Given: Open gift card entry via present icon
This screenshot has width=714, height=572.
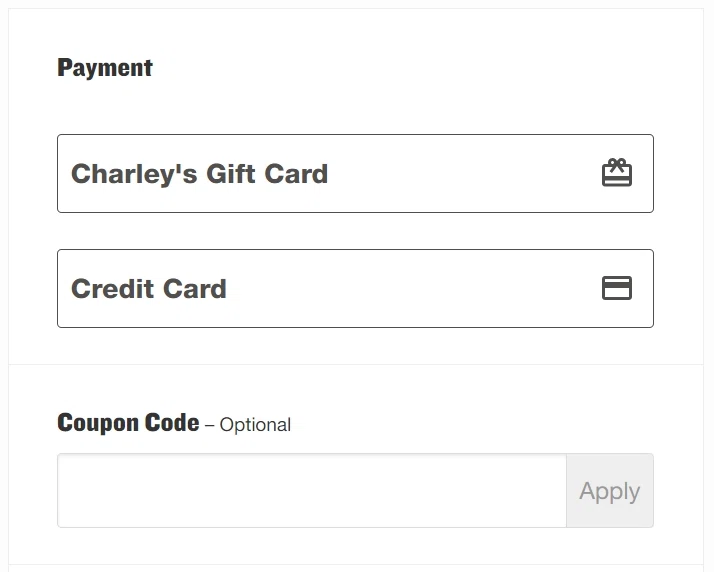Looking at the screenshot, I should coord(616,173).
